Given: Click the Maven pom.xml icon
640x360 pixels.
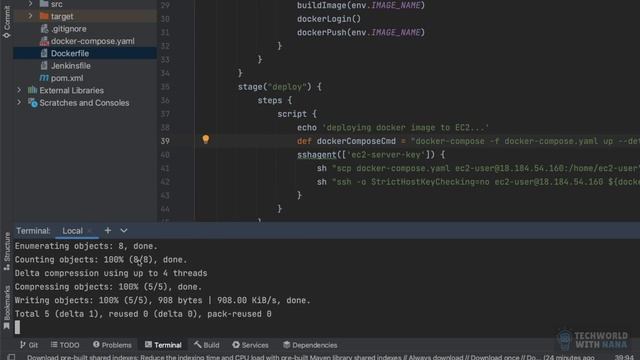Looking at the screenshot, I should 44,78.
